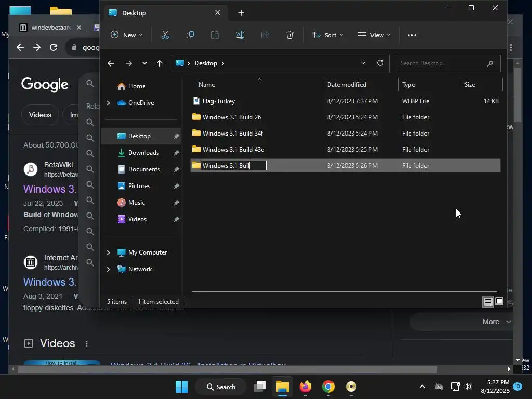Select Desktop in navigation pane
Screen dimensions: 532x399
pos(141,136)
